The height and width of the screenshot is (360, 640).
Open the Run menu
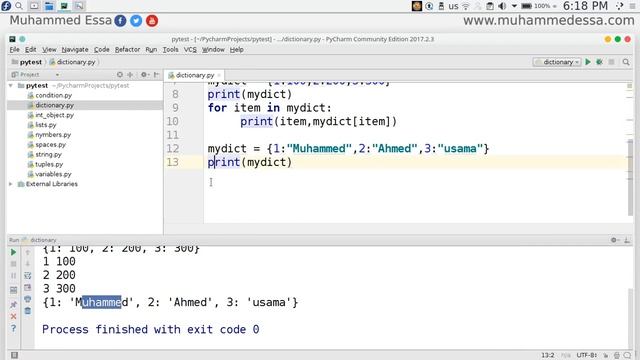(151, 49)
